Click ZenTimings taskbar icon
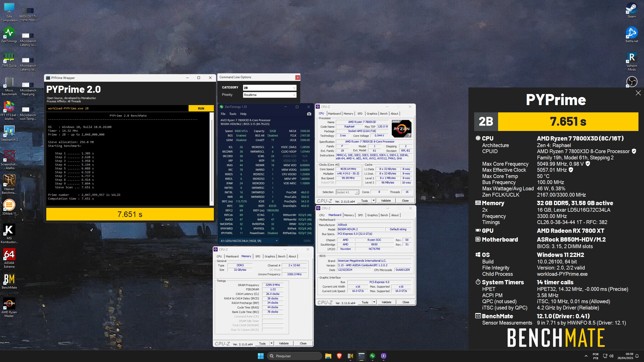644x362 pixels. point(372,356)
